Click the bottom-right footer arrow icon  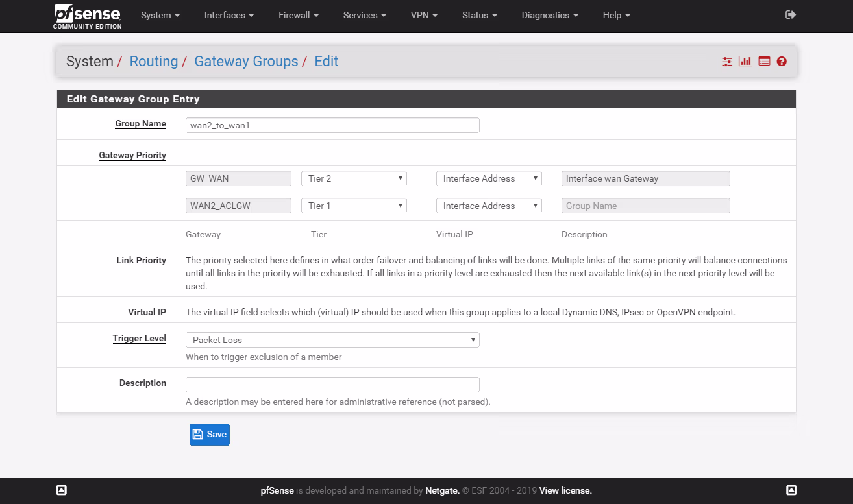coord(791,490)
